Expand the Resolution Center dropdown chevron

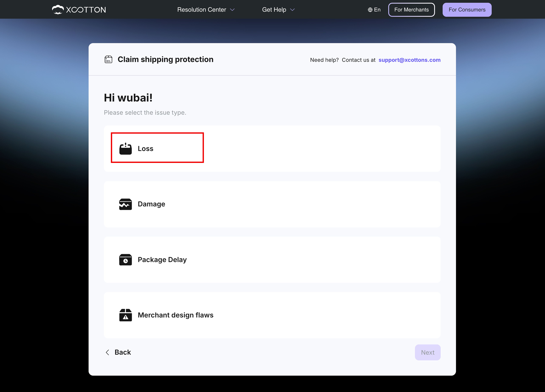coord(232,10)
